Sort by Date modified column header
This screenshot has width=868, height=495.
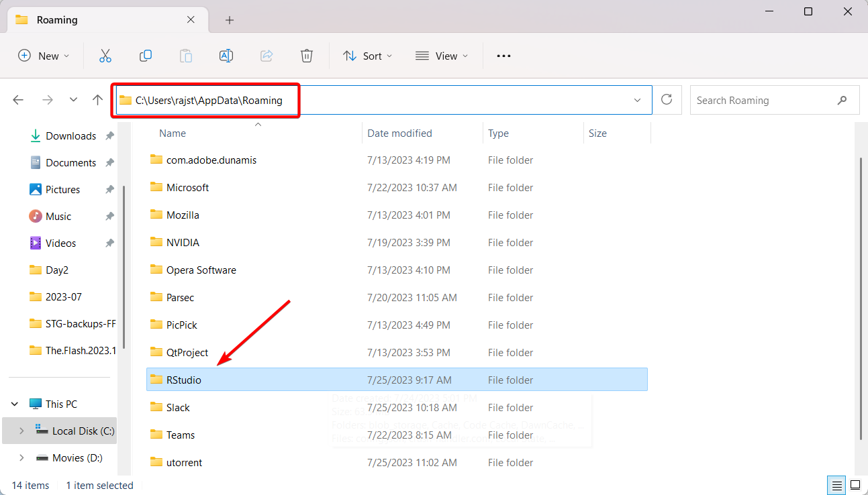400,133
